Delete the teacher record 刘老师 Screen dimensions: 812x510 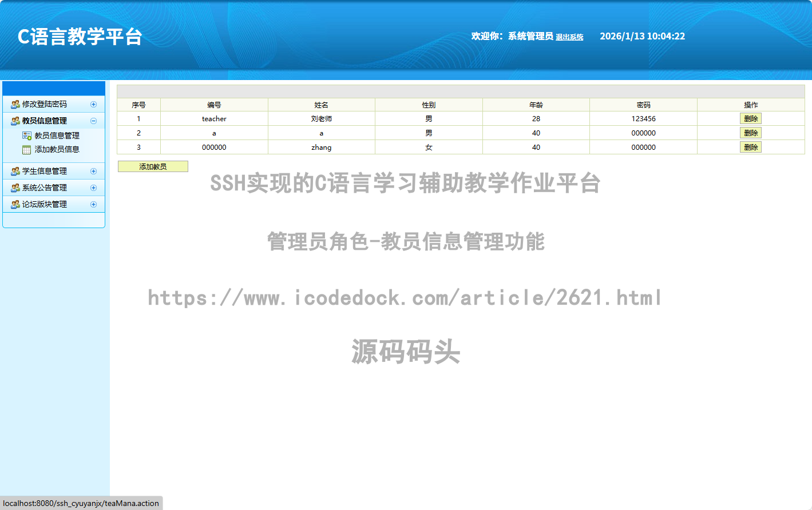point(750,118)
